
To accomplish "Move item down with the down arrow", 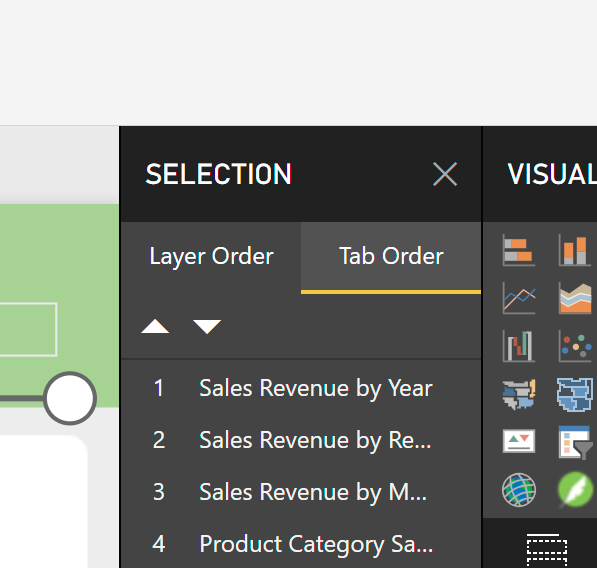I will [207, 327].
